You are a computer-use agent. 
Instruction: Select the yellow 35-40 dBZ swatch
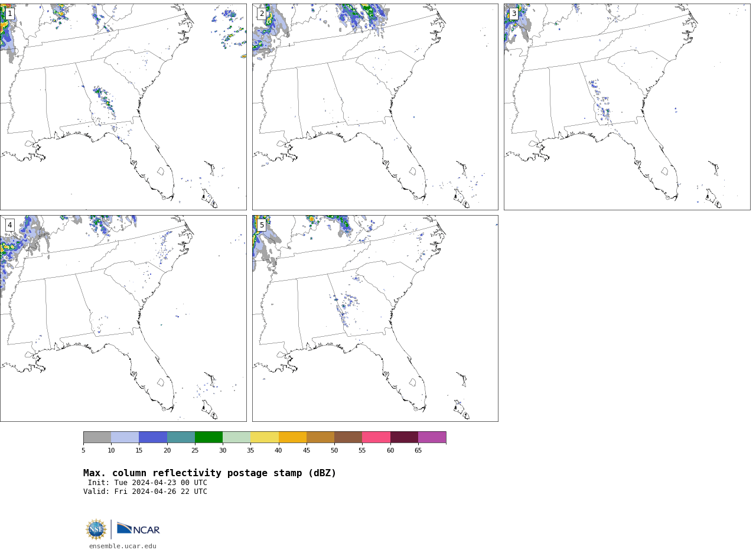click(x=265, y=437)
